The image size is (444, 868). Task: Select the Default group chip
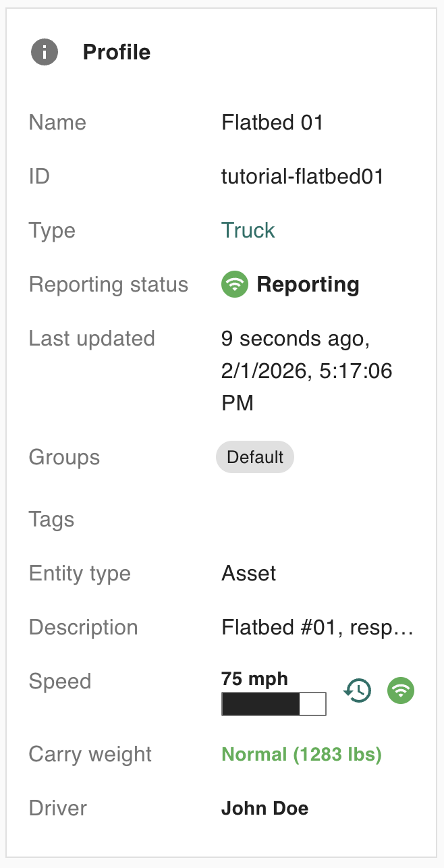(254, 457)
